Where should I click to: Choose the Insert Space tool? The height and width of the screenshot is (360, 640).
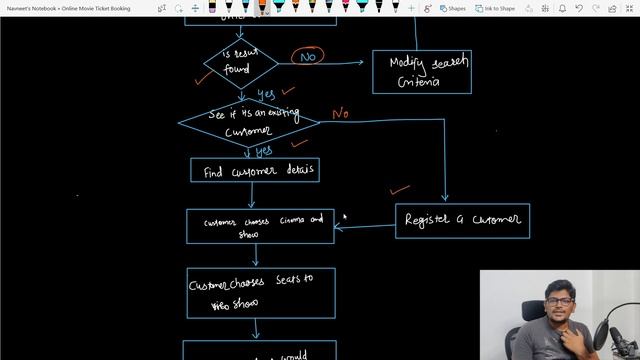click(195, 8)
